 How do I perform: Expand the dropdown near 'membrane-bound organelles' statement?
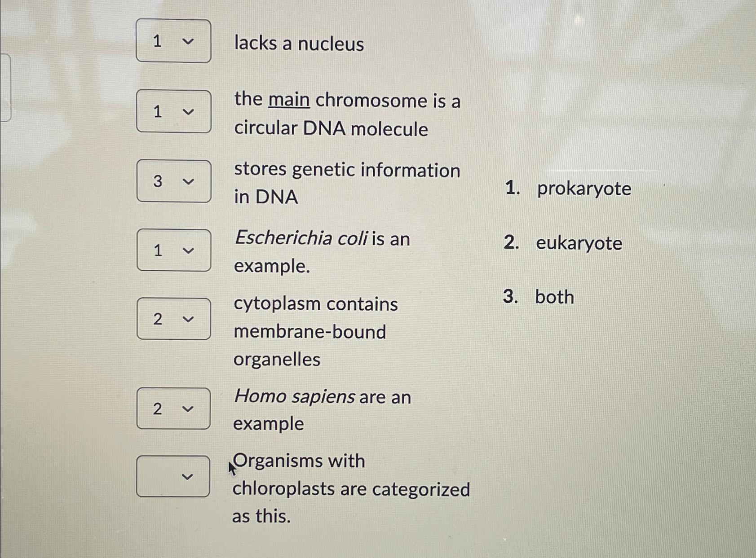coord(173,320)
